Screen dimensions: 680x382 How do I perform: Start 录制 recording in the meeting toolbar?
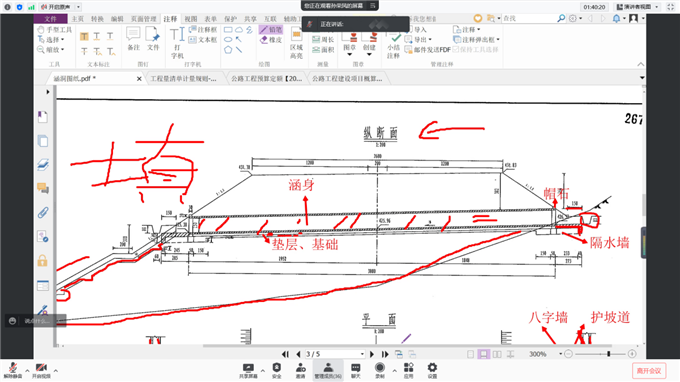(x=380, y=371)
